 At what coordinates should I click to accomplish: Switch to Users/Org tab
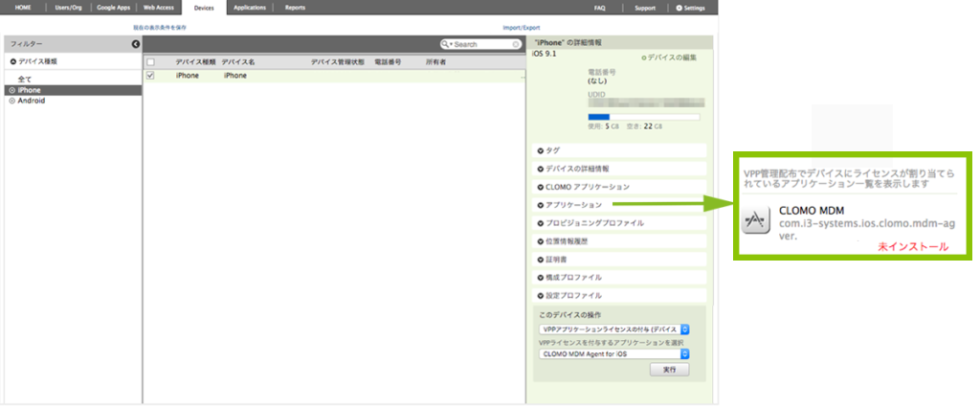point(69,8)
